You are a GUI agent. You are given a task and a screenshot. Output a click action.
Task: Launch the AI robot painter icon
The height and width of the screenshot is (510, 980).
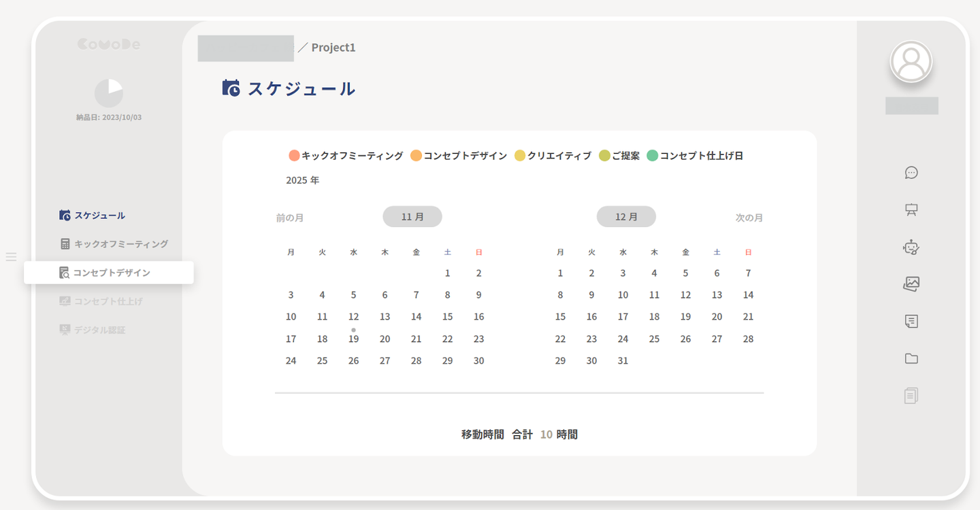click(911, 248)
